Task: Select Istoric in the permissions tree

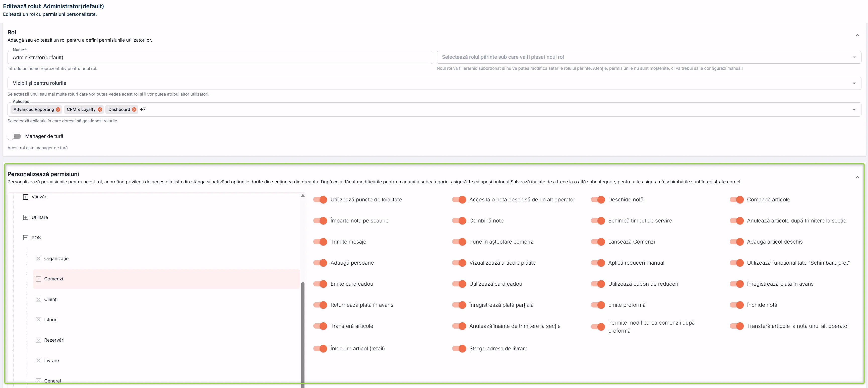Action: [50, 320]
